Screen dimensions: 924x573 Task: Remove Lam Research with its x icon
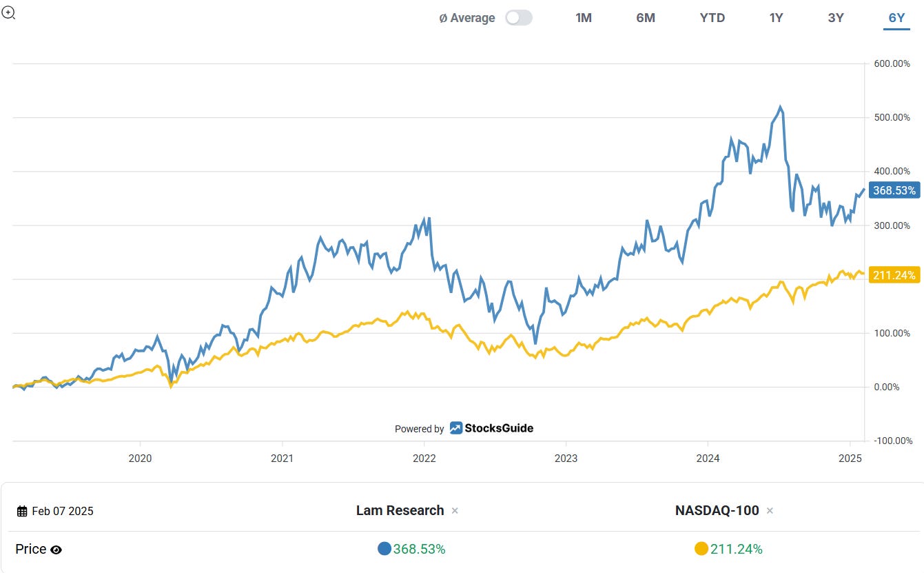coord(455,511)
